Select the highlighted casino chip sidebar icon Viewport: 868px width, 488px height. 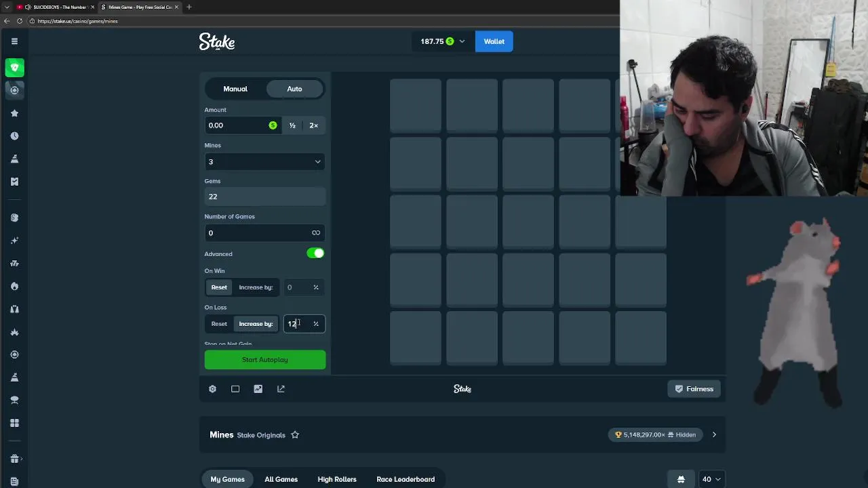point(14,90)
